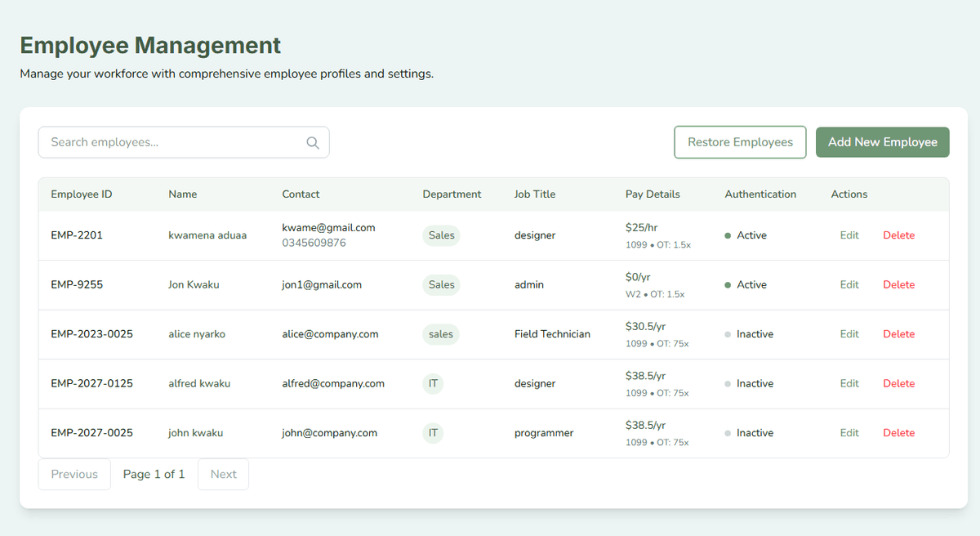Click the name Jon Kwaku
Screen dimensions: 980x536
click(x=194, y=285)
